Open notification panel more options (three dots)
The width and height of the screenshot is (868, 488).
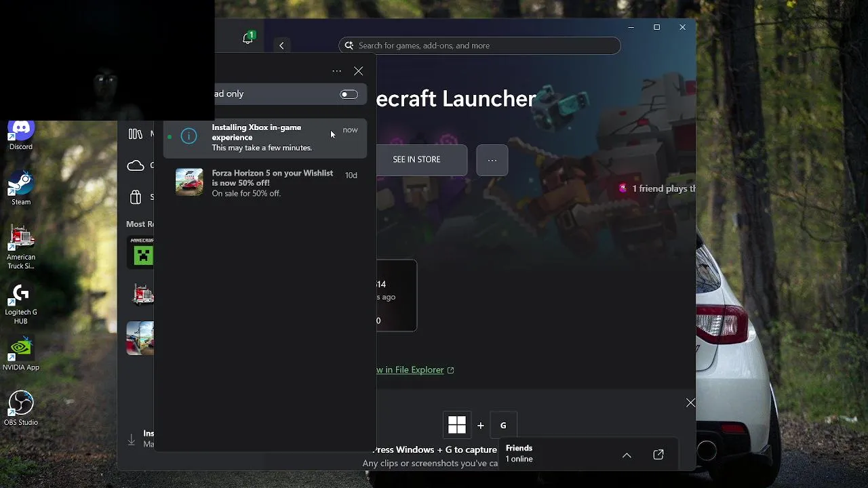point(337,71)
